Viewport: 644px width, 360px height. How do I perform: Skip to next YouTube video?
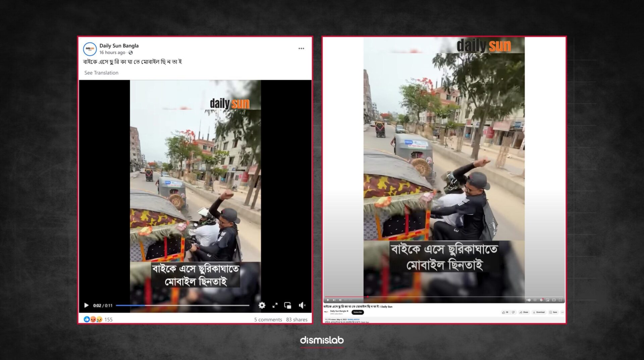point(334,300)
